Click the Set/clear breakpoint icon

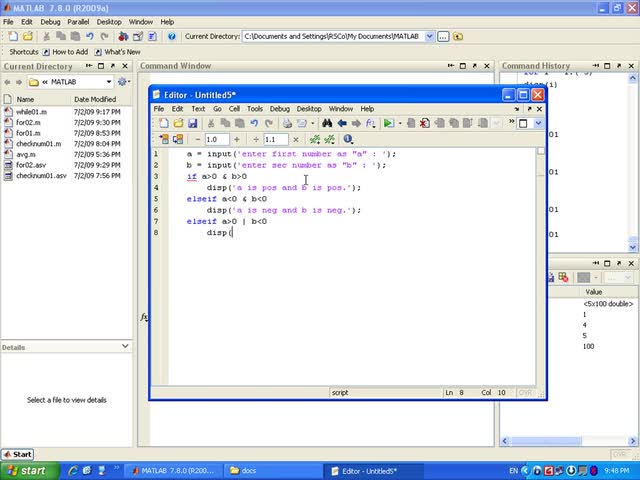(410, 124)
